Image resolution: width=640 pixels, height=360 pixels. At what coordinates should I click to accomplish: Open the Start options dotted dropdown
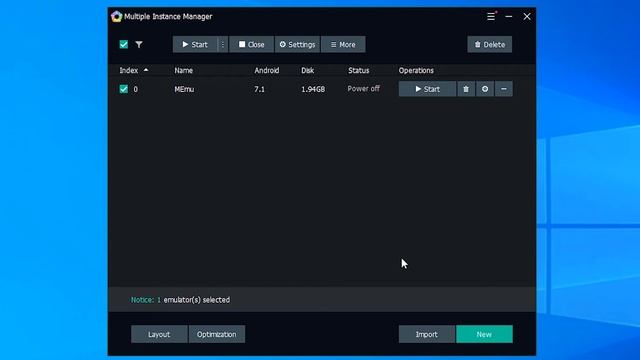[x=222, y=44]
